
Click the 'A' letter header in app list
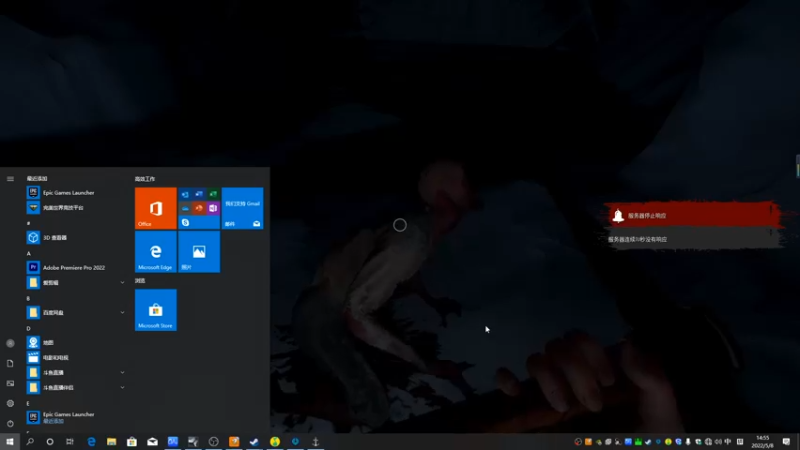point(29,253)
